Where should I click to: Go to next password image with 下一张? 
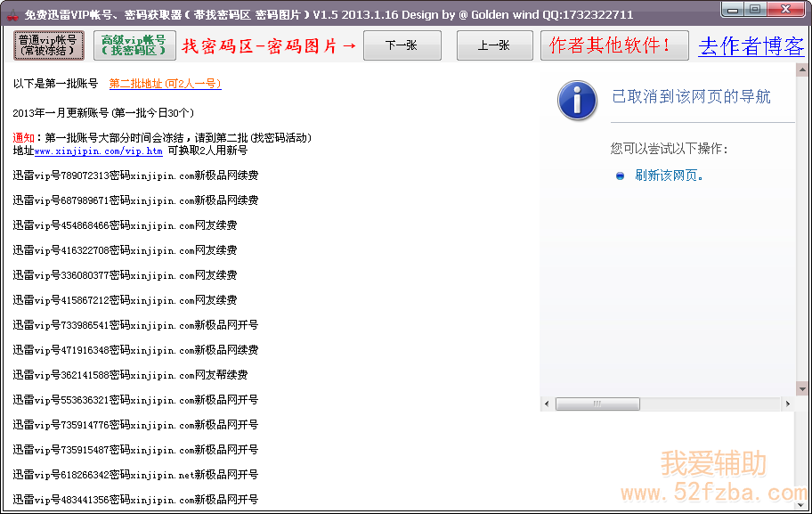pyautogui.click(x=402, y=45)
